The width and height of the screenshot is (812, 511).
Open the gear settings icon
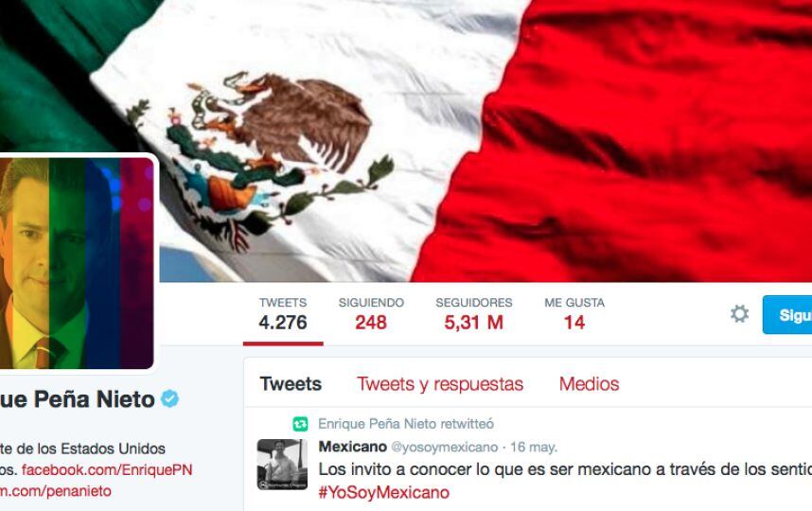(x=739, y=314)
